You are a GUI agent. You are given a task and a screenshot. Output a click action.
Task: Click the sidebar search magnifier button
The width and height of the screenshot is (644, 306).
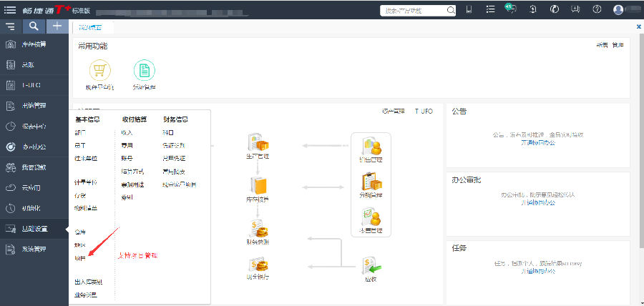(x=34, y=26)
